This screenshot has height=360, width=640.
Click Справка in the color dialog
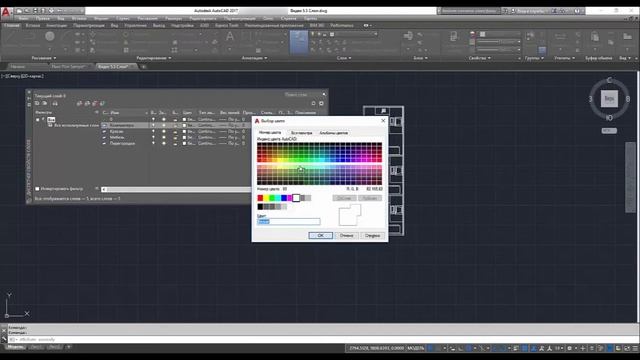coord(372,236)
